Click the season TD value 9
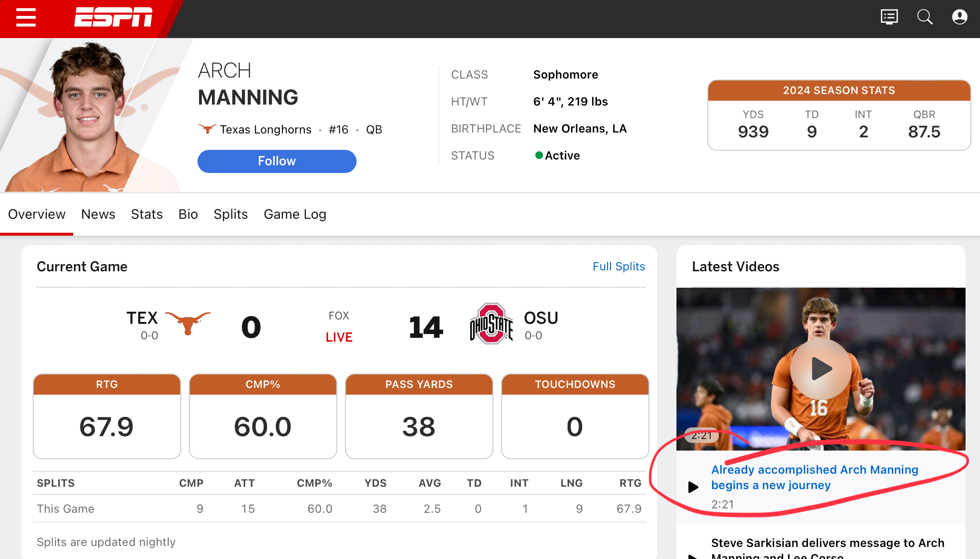Viewport: 980px width, 559px height. click(812, 132)
